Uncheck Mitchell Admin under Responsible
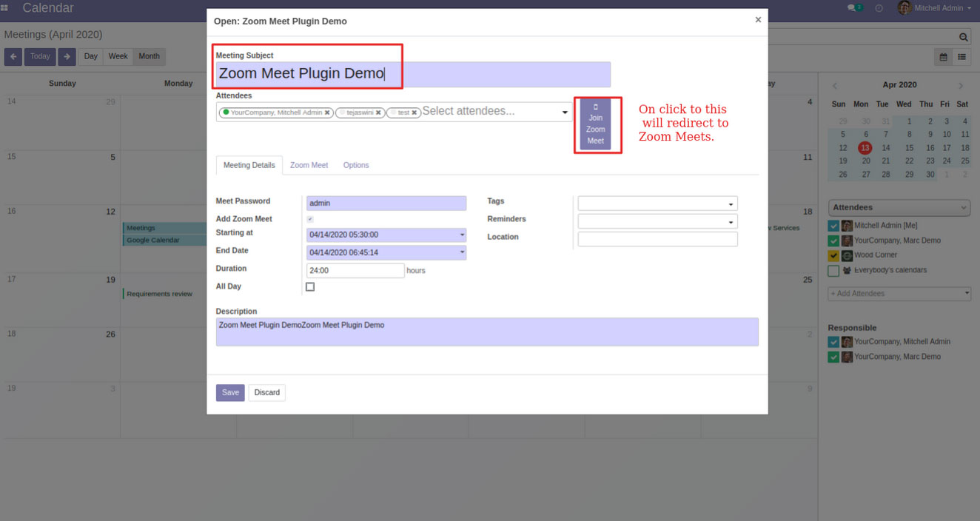 pyautogui.click(x=833, y=342)
